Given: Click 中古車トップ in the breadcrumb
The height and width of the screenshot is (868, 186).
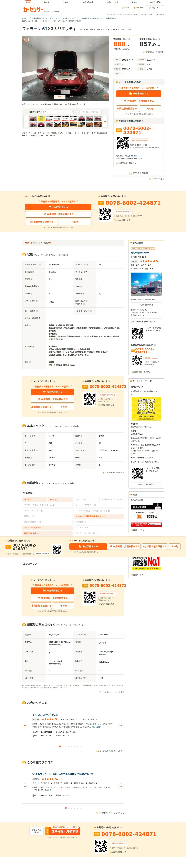Looking at the screenshot, I should [x=26, y=18].
